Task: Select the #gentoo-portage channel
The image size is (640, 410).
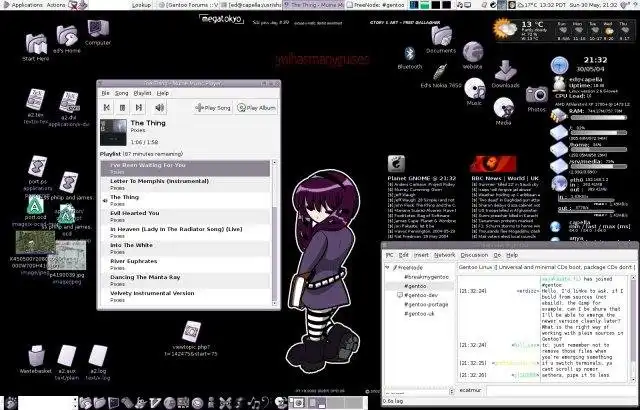Action: 426,304
